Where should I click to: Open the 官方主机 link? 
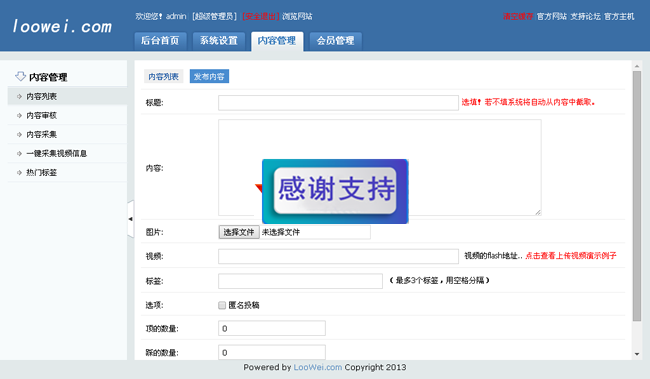619,16
